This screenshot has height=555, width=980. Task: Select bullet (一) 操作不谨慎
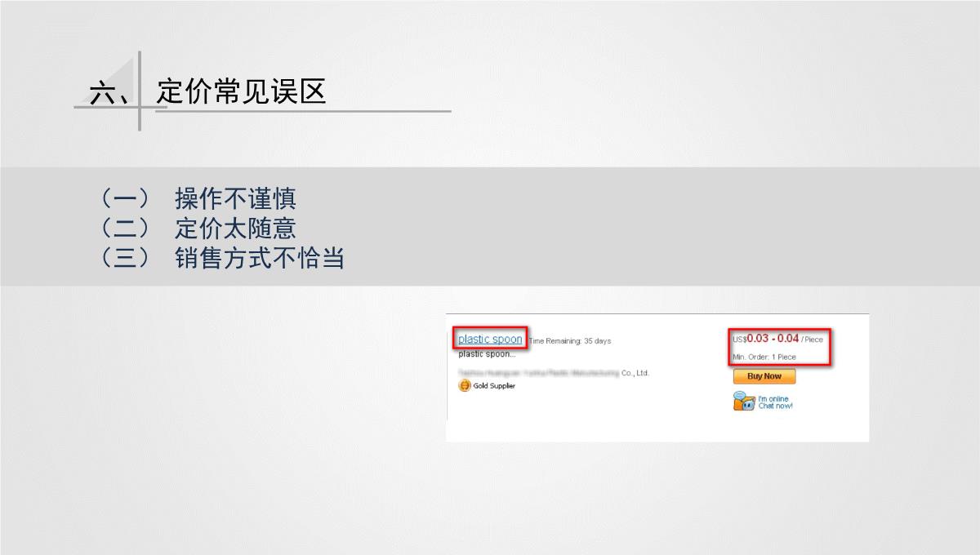click(x=196, y=198)
